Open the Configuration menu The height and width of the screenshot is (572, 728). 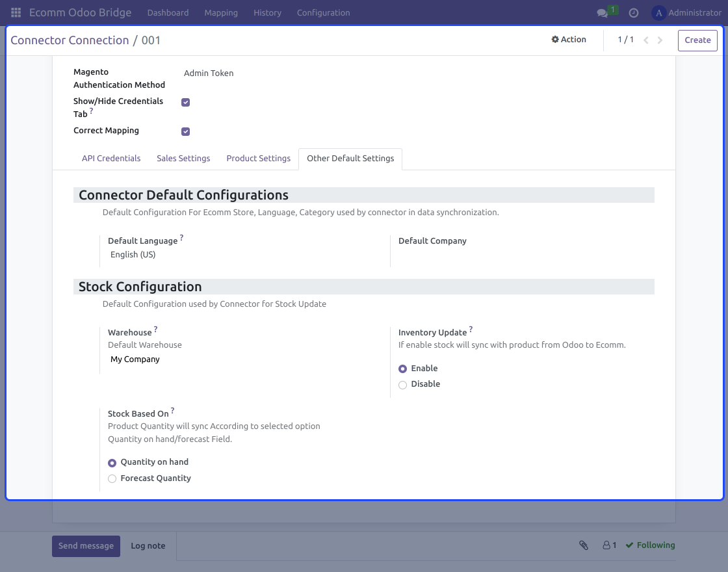[x=324, y=12]
